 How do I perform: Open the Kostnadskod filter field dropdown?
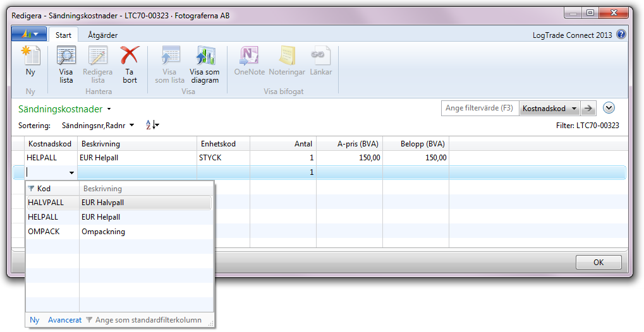[550, 109]
